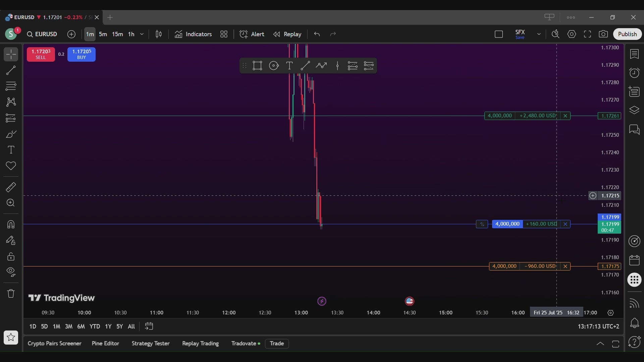Cancel the stop loss order at 1.17175
The width and height of the screenshot is (644, 362).
(565, 266)
